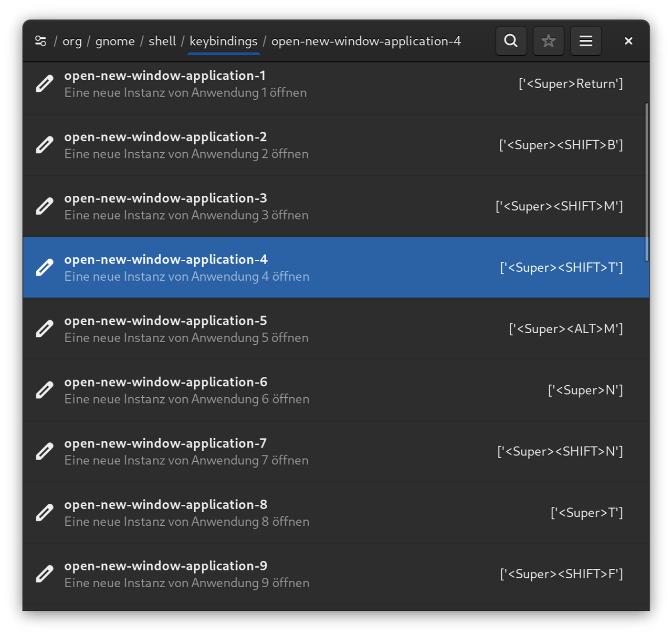672x636 pixels.
Task: Click the ['<Super><SHIFT>F'] value
Action: tap(561, 574)
